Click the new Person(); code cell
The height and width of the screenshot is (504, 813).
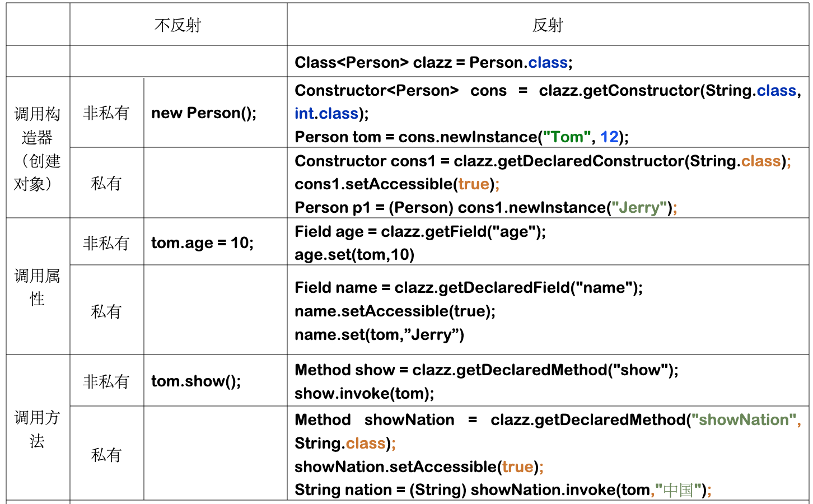tap(204, 113)
